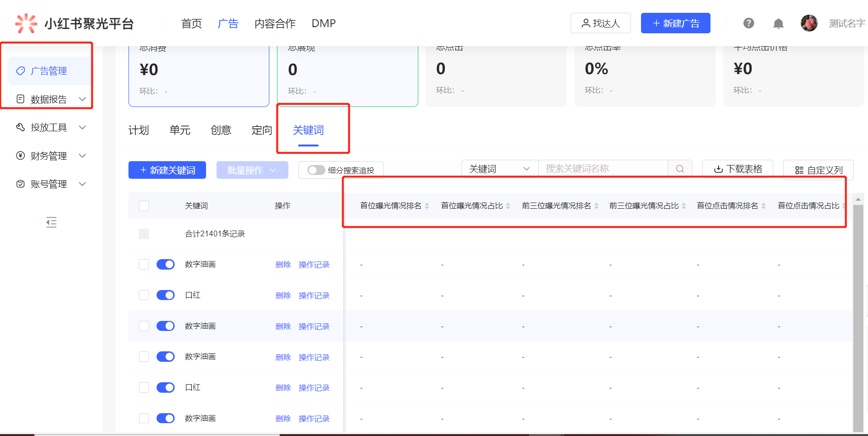Sort by 首位曝光情况排名 arrows
This screenshot has height=436, width=868.
coord(427,206)
